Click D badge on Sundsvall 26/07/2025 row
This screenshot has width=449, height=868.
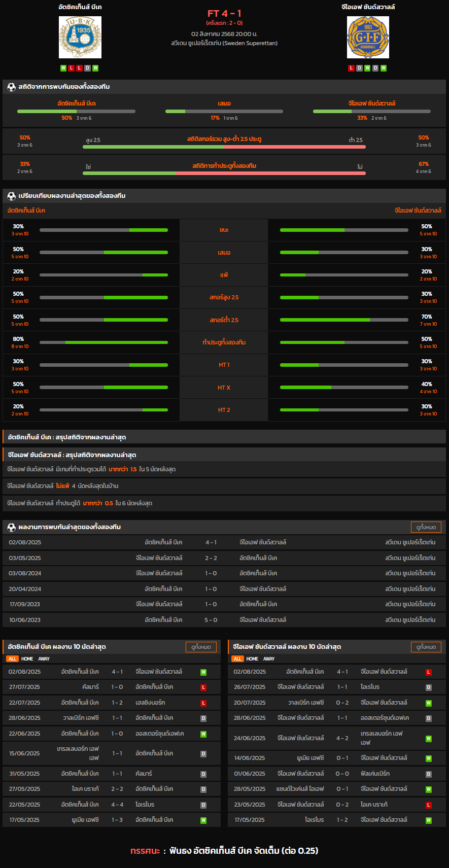click(x=429, y=687)
